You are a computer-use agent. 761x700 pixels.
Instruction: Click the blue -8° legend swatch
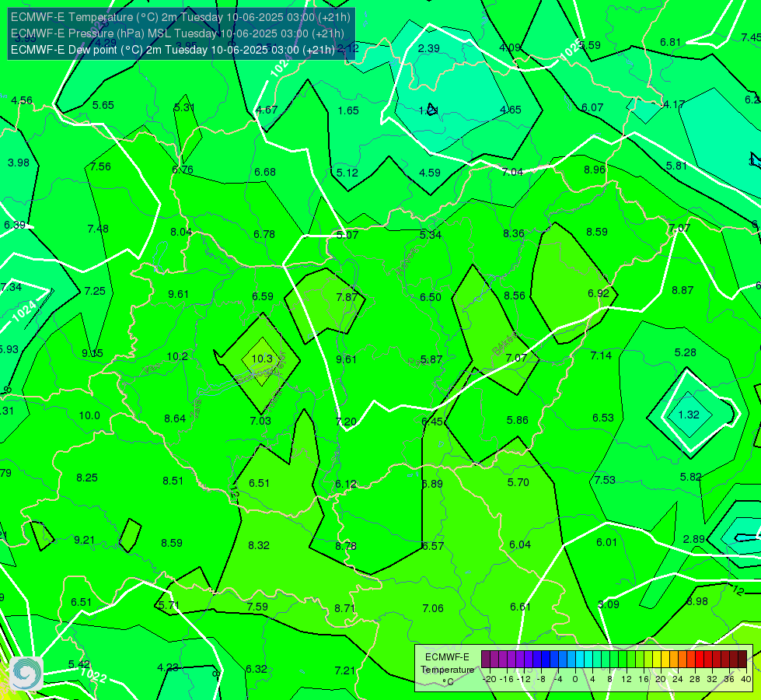coord(546,660)
